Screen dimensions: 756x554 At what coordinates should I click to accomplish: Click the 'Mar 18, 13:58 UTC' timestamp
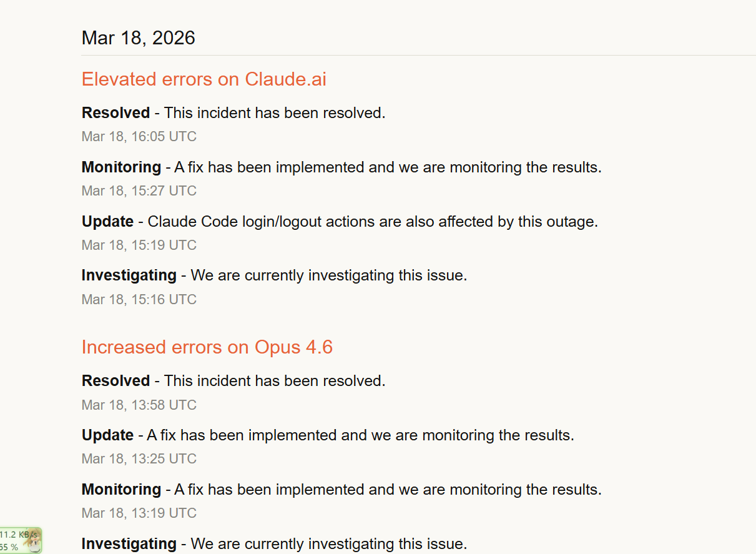(x=139, y=405)
